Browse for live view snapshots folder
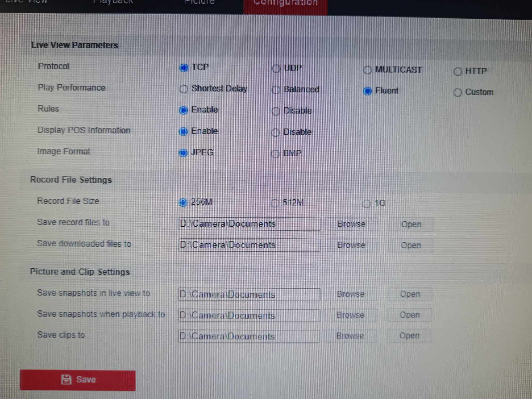Image resolution: width=532 pixels, height=399 pixels. tap(350, 294)
